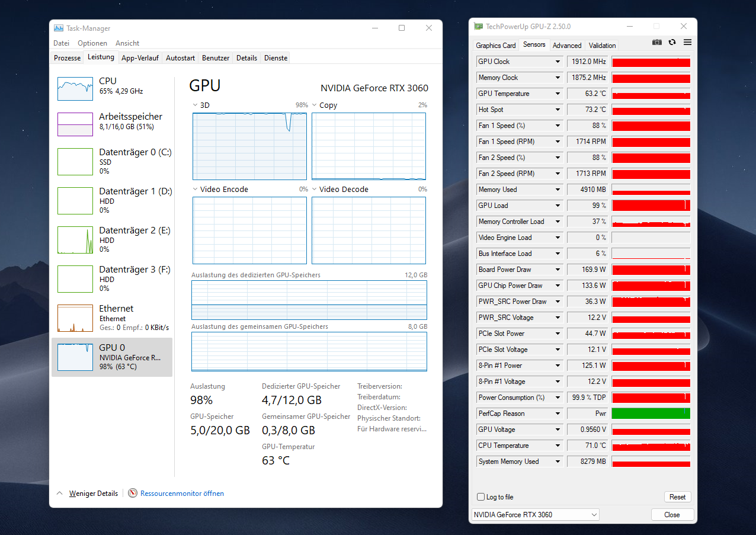Select the CPU performance graph thumbnail
Viewport: 756px width, 535px height.
(75, 89)
